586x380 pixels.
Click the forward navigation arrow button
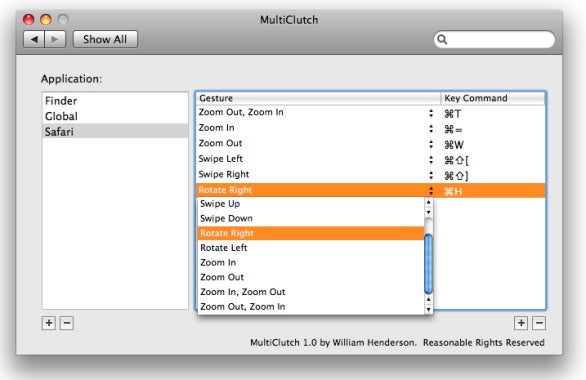tap(55, 39)
